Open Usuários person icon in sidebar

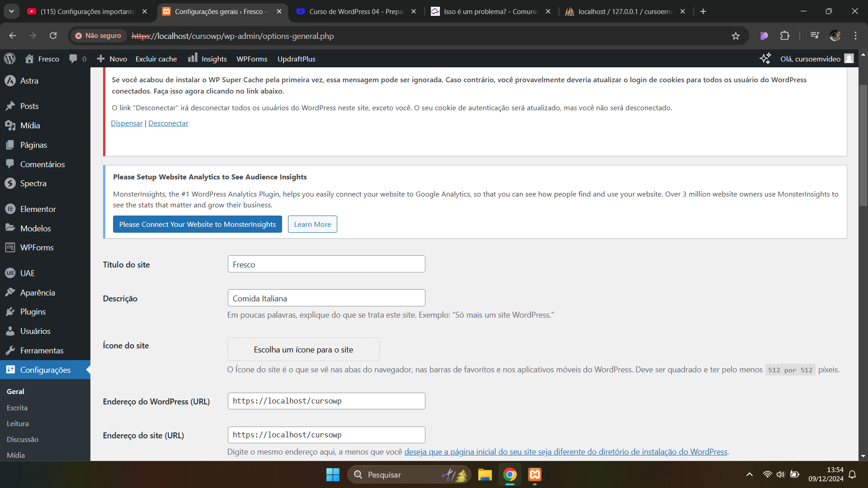point(10,331)
